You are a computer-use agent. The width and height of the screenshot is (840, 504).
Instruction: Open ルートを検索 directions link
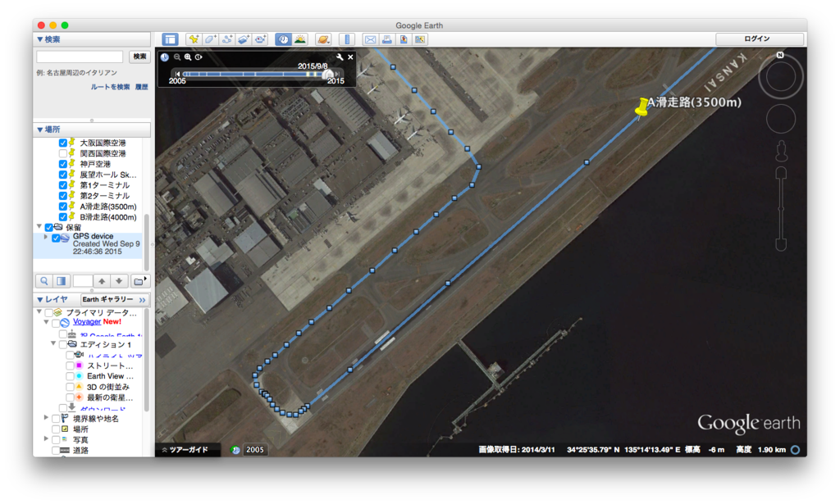pos(110,87)
